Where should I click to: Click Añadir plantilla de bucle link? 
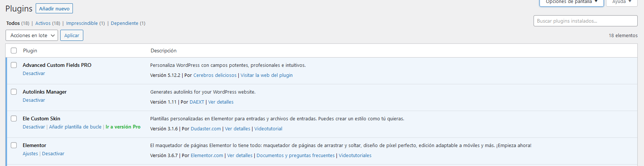coord(75,127)
